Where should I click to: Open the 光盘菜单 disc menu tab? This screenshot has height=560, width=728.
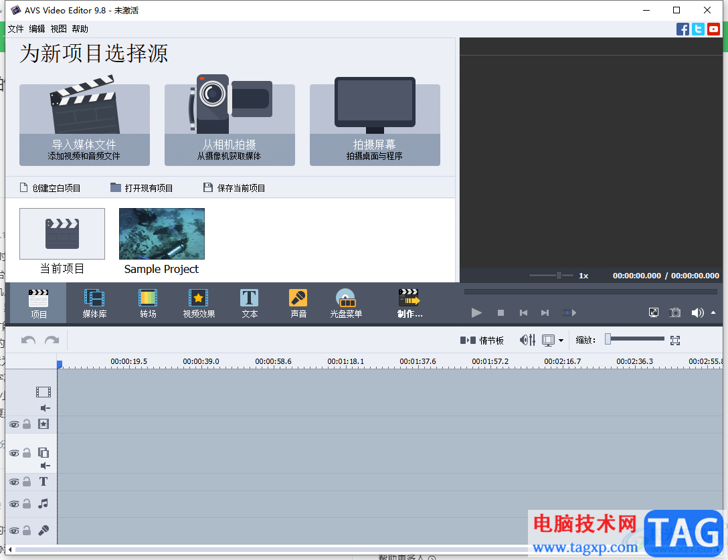pos(346,303)
